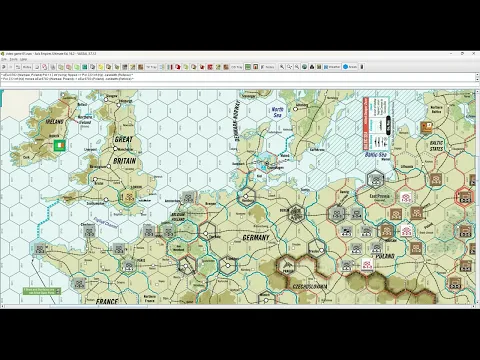This screenshot has height=360, width=480.
Task: Select the brown counter in Baltic States
Action: pyautogui.click(x=426, y=127)
